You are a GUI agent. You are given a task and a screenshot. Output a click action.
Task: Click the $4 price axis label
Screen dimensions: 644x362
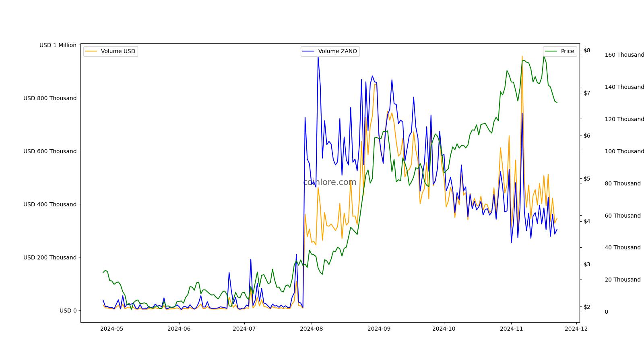[x=587, y=221]
